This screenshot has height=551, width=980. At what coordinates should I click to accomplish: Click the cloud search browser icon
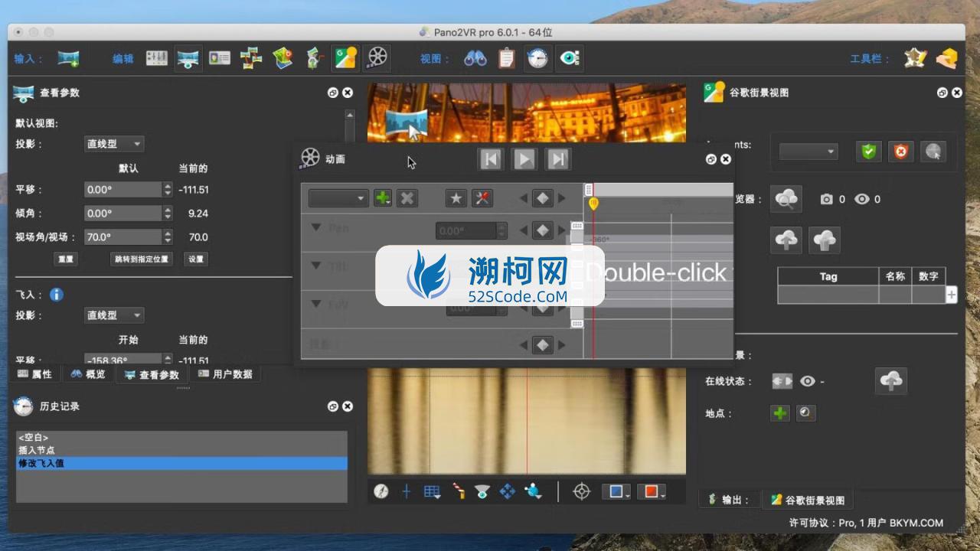[x=786, y=199]
